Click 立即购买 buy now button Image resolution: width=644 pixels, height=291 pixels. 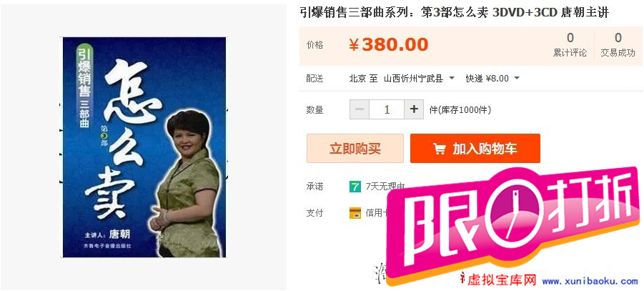point(355,149)
